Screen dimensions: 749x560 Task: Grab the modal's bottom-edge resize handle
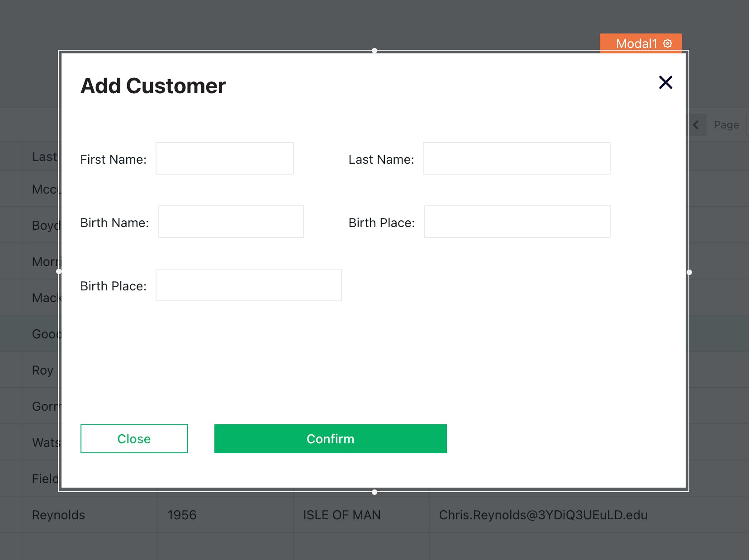coord(374,492)
